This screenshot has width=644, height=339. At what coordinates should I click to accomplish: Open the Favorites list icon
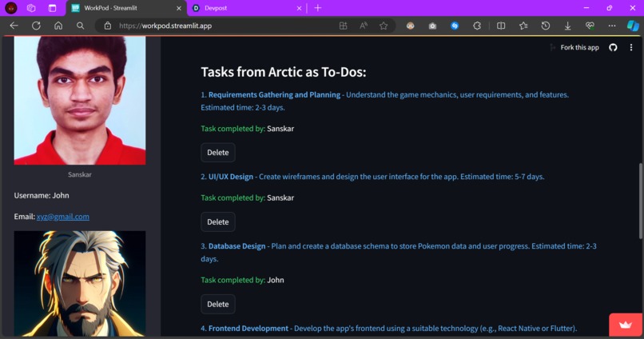click(x=523, y=26)
